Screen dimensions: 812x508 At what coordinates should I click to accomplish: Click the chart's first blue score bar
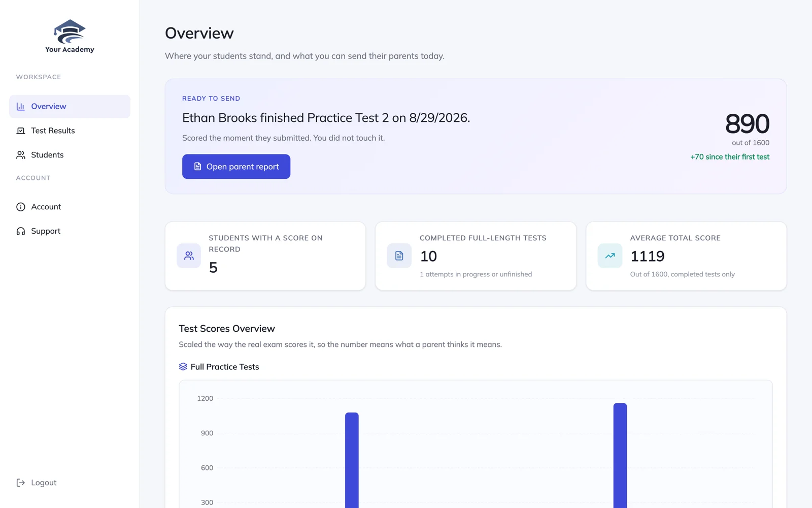[352, 460]
